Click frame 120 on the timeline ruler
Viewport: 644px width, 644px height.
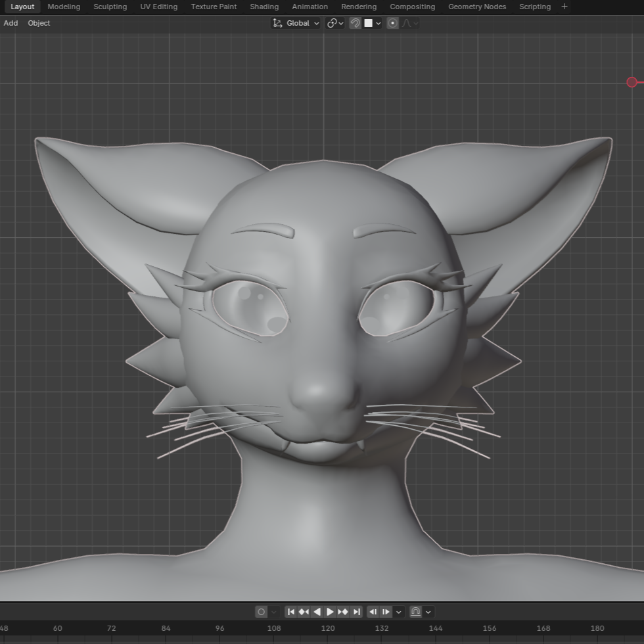(x=328, y=628)
